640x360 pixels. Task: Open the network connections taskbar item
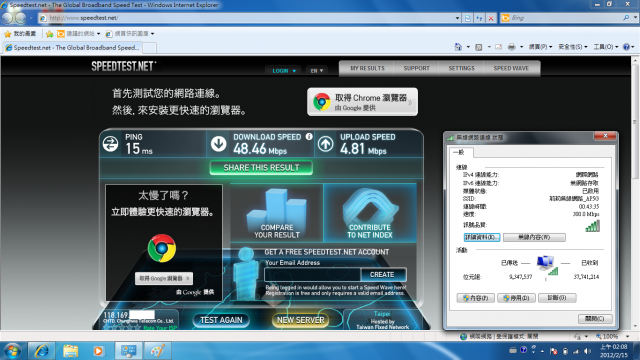(x=128, y=351)
